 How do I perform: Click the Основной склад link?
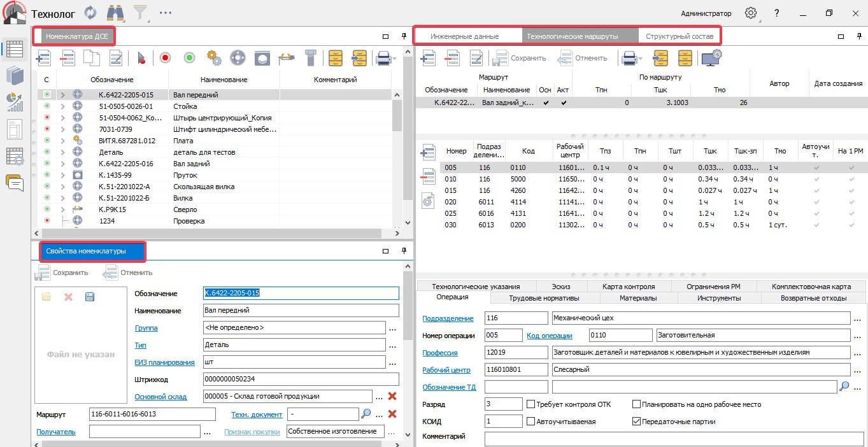pos(160,397)
